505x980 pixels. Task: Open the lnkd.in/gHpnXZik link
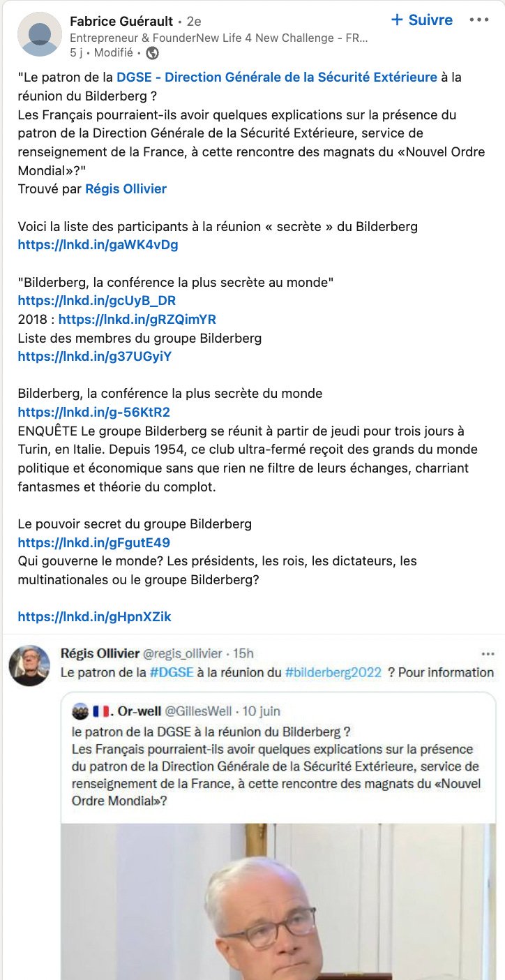94,616
